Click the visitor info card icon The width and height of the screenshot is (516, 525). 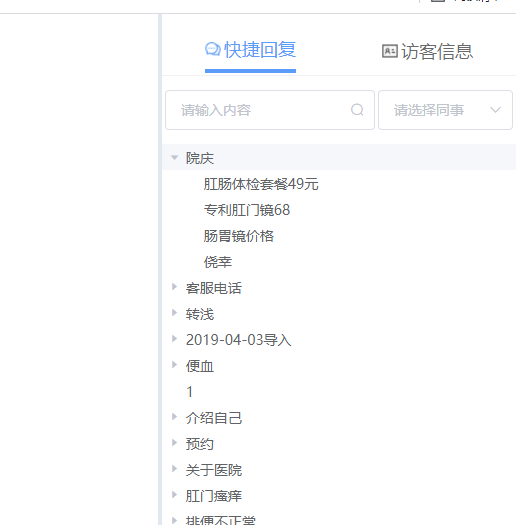(390, 51)
